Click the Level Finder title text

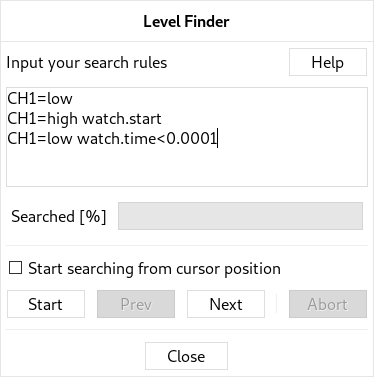(x=186, y=21)
